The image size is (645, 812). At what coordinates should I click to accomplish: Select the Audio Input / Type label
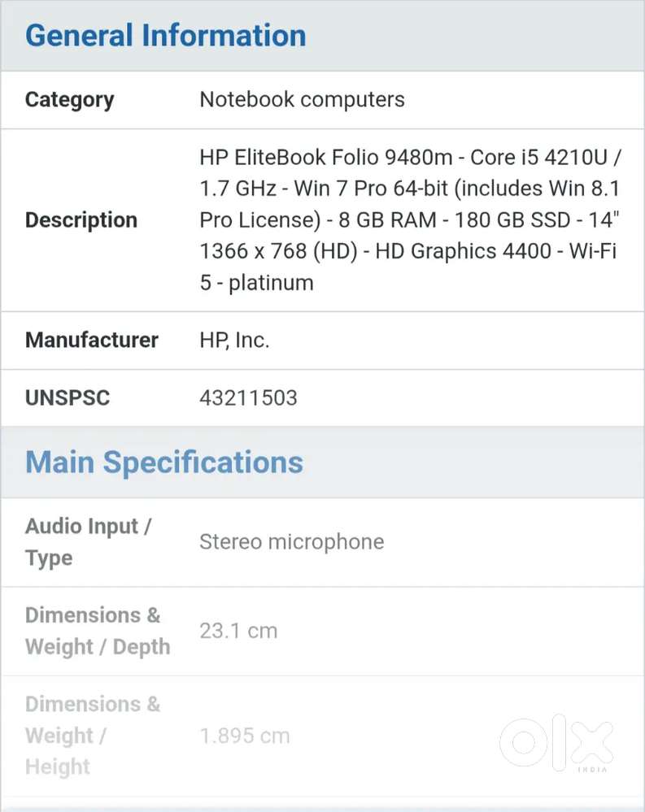pyautogui.click(x=88, y=542)
